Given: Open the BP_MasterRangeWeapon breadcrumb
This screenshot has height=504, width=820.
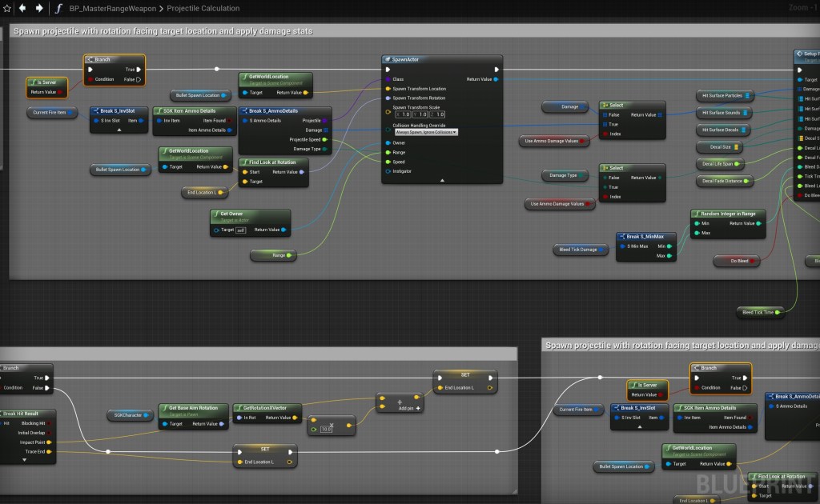Looking at the screenshot, I should click(114, 8).
